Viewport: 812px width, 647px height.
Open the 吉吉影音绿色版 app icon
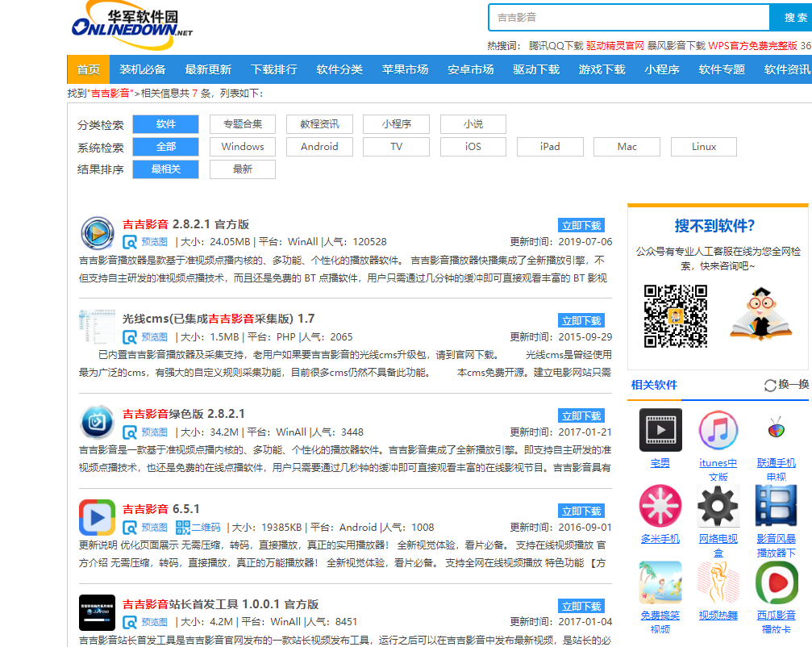[x=98, y=422]
